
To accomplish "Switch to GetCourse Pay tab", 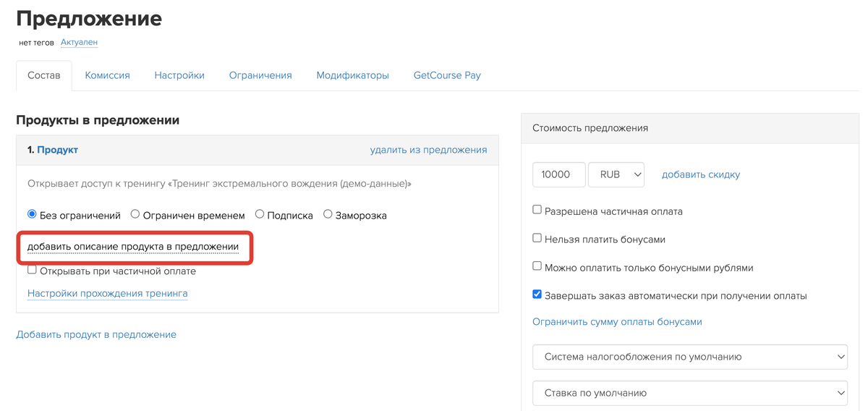I will 447,75.
